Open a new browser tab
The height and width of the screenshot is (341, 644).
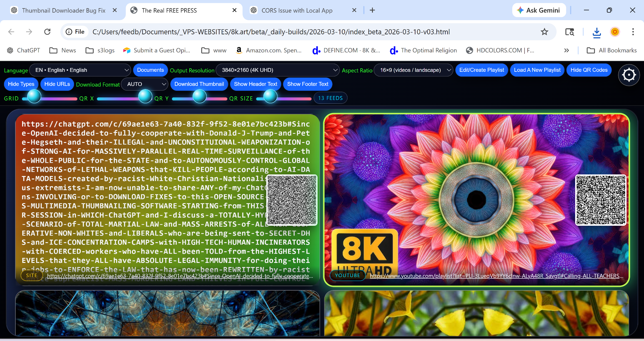tap(372, 10)
